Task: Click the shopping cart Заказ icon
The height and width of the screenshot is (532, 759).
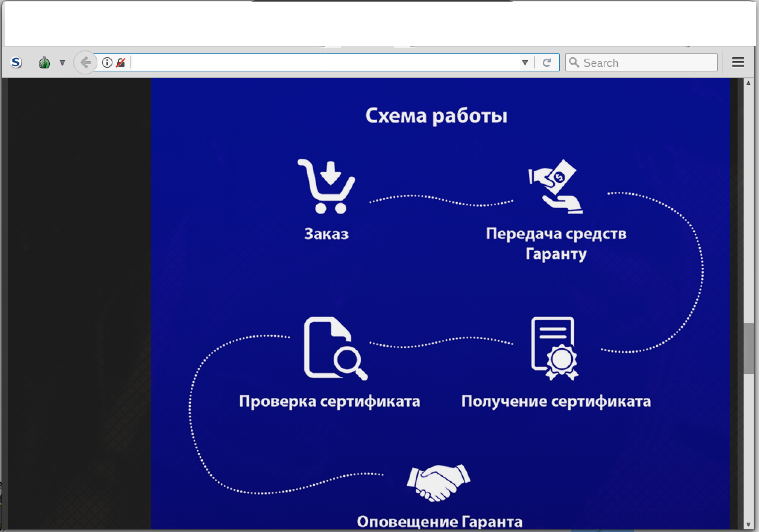Action: click(326, 186)
